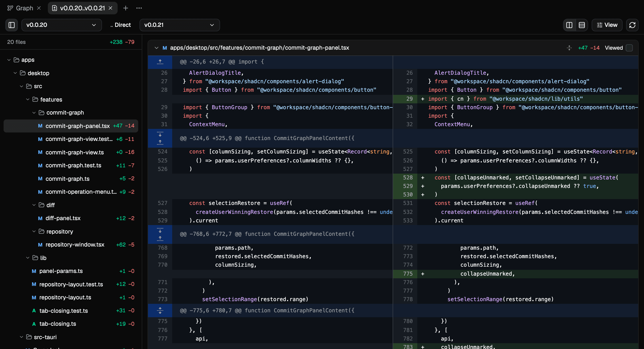This screenshot has height=349, width=644.
Task: Open commit-graph.test.ts file
Action: tap(71, 165)
